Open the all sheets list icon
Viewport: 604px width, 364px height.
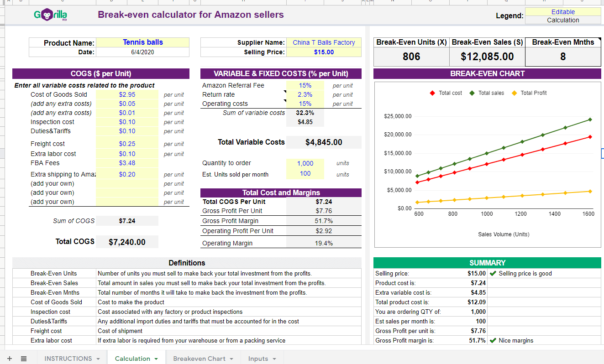tap(24, 358)
